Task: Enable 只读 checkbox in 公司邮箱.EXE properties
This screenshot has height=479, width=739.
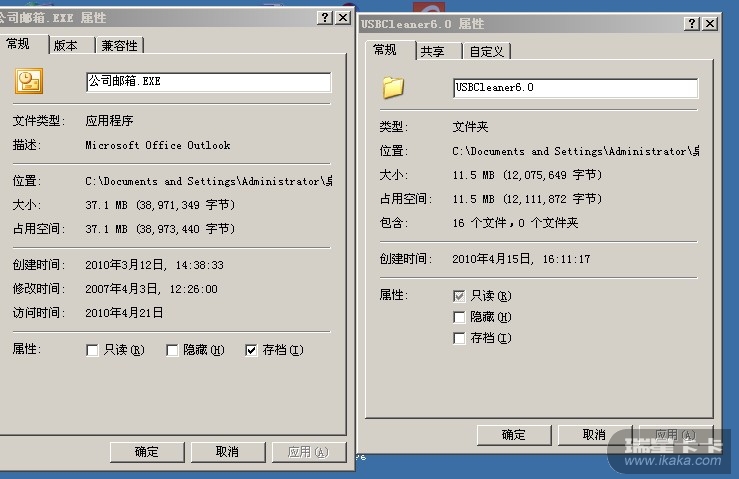Action: coord(93,350)
